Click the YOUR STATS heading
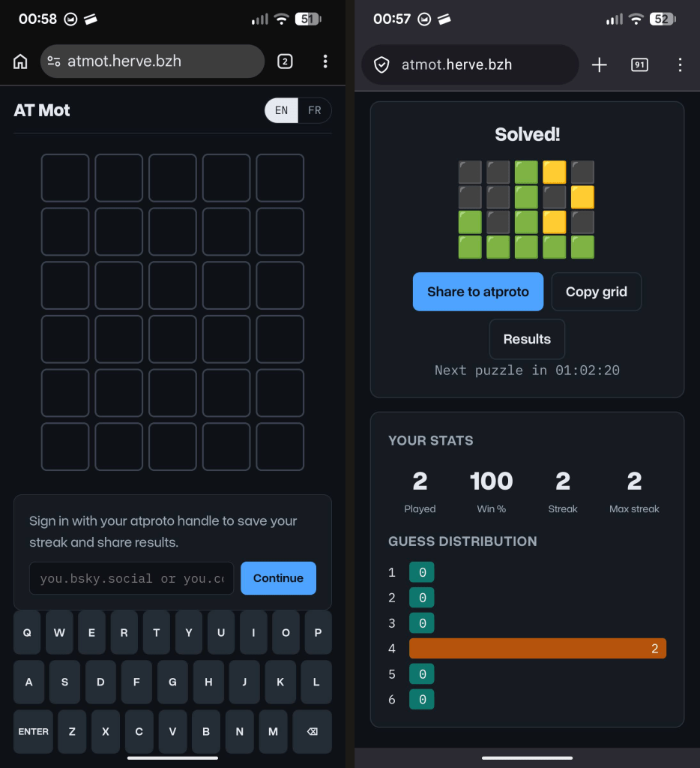 [x=431, y=440]
